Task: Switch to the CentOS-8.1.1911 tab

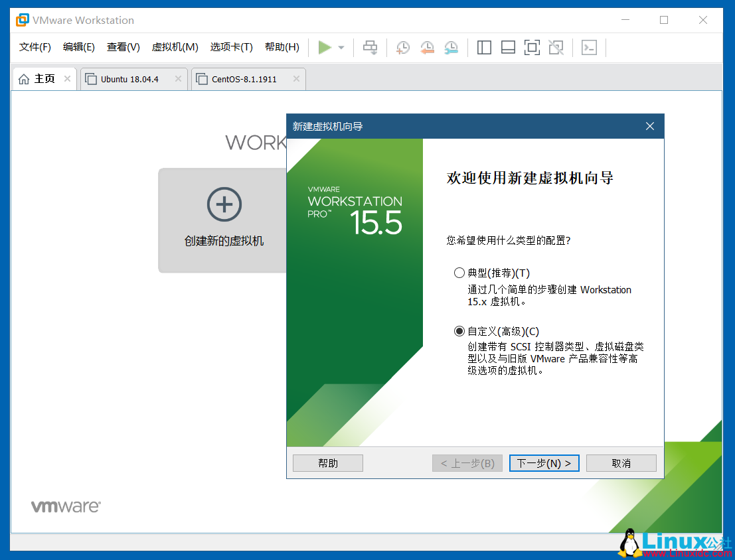Action: pos(242,78)
